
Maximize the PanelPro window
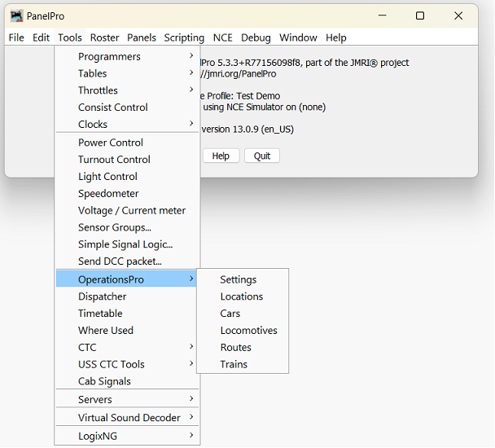click(x=420, y=15)
